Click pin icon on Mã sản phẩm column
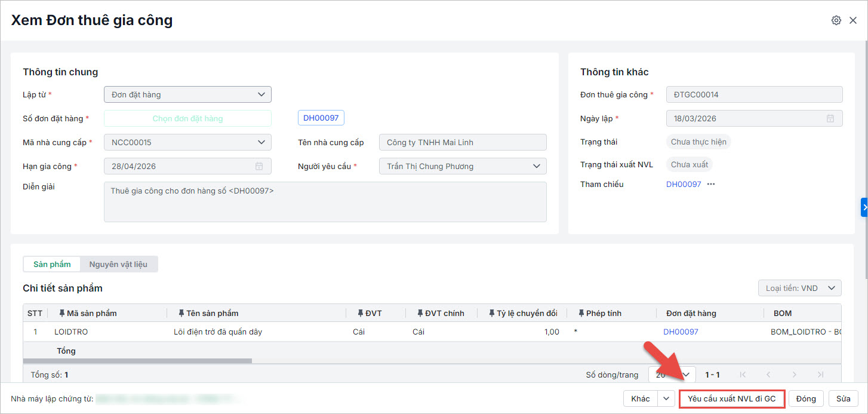 click(62, 313)
